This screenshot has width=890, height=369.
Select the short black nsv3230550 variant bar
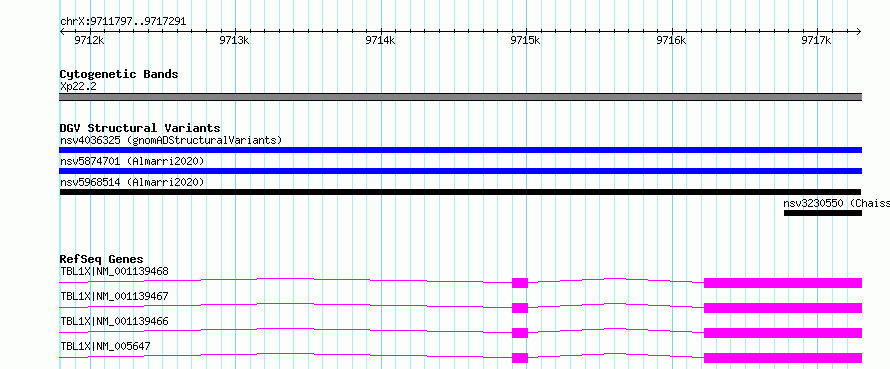coord(823,213)
